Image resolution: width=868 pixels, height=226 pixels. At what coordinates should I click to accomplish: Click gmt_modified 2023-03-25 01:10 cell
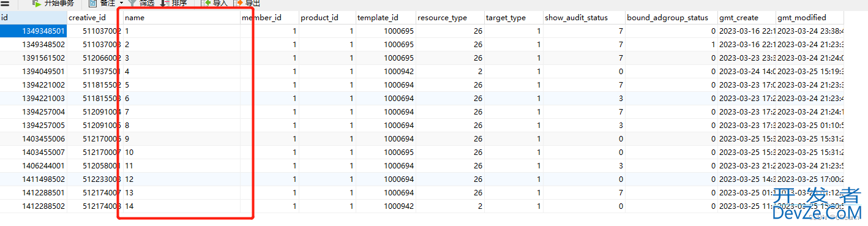click(809, 126)
